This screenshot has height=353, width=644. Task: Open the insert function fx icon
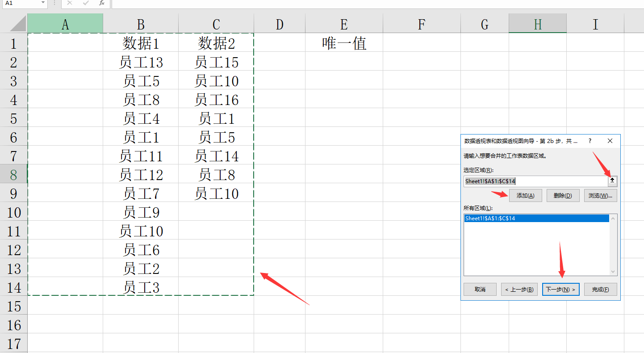point(102,3)
